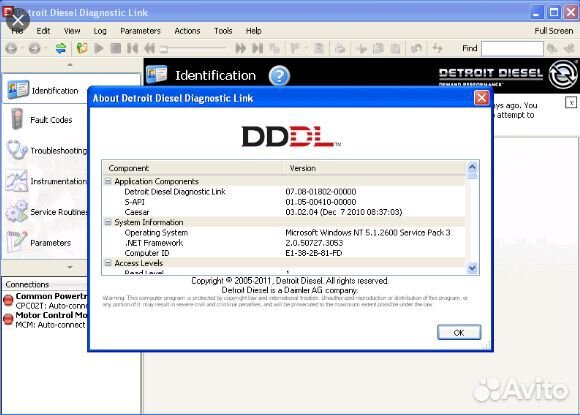
Task: Click side panel scroll down arrow
Action: point(70,267)
